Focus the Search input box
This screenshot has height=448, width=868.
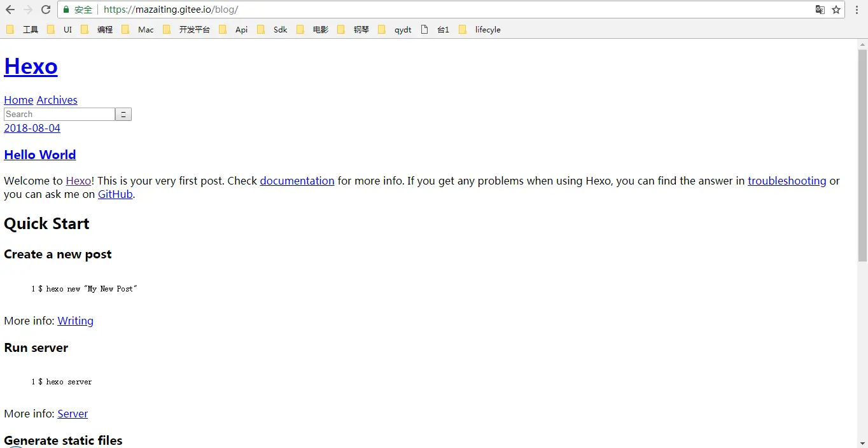point(59,114)
